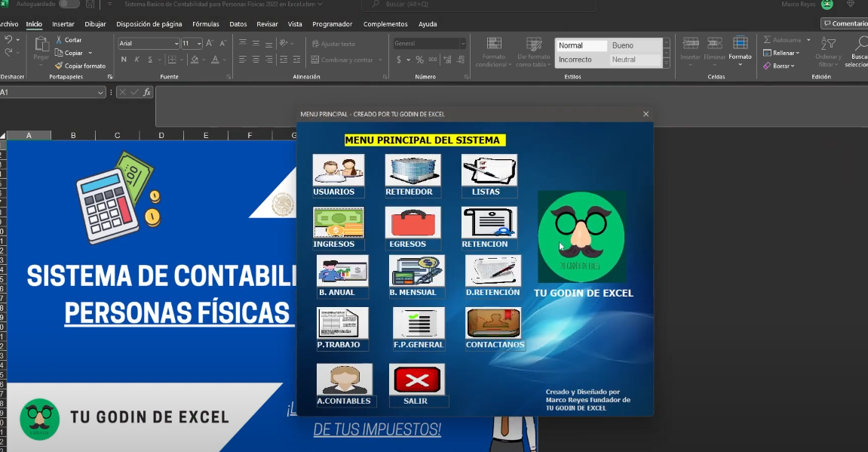
Task: Open the A.CONTABLES person icon
Action: pyautogui.click(x=345, y=379)
